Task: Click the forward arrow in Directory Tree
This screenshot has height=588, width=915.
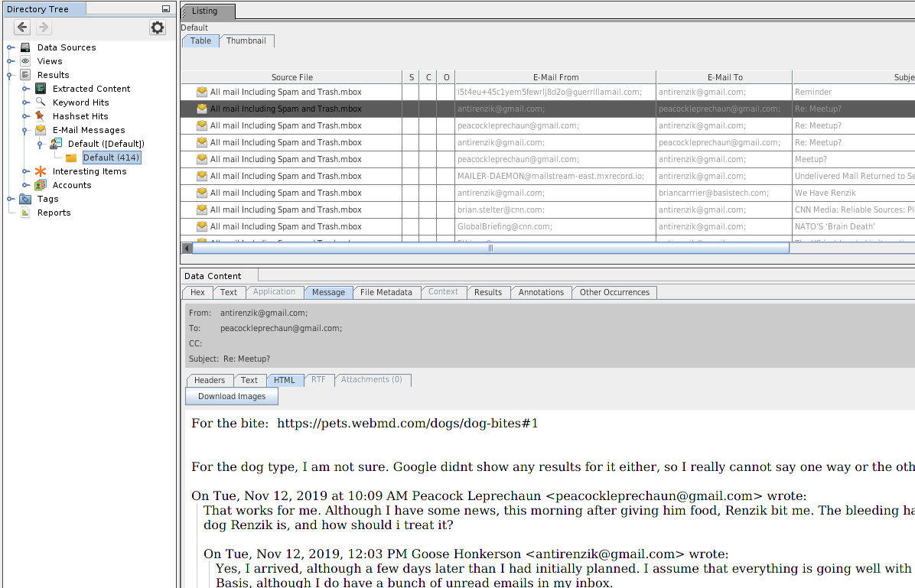Action: click(44, 28)
